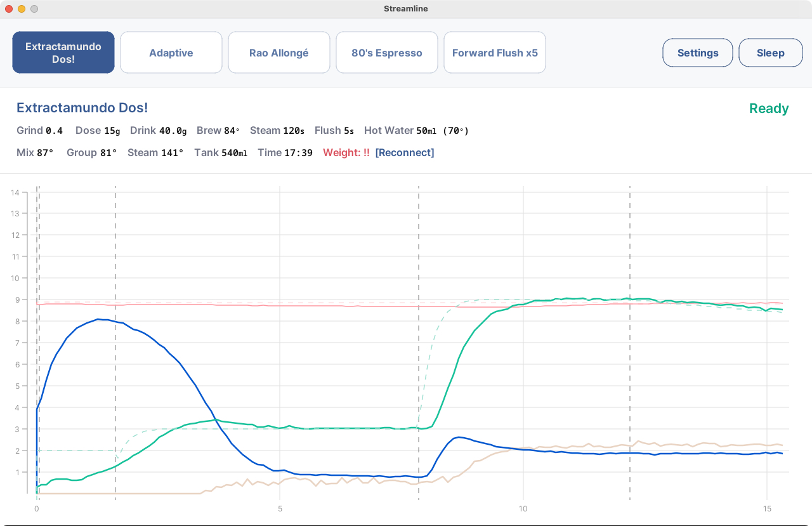This screenshot has height=526, width=812.
Task: Click the Hot Water 50ml (70°) setting
Action: (x=417, y=130)
